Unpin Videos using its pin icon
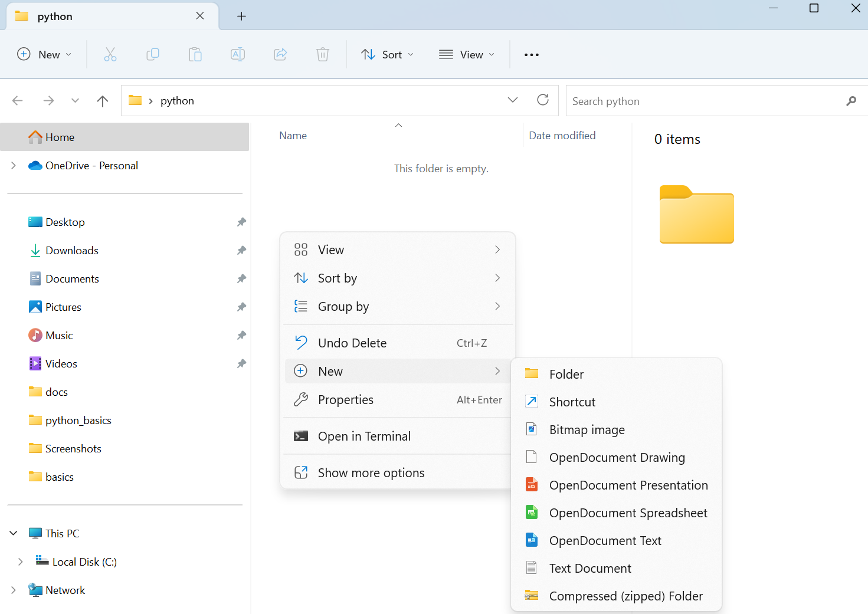The height and width of the screenshot is (614, 868). click(x=241, y=364)
